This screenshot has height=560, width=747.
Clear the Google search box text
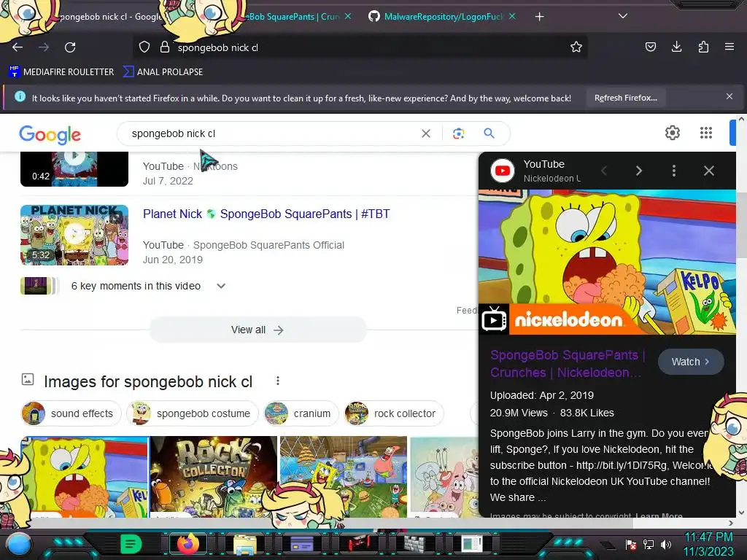pos(426,134)
